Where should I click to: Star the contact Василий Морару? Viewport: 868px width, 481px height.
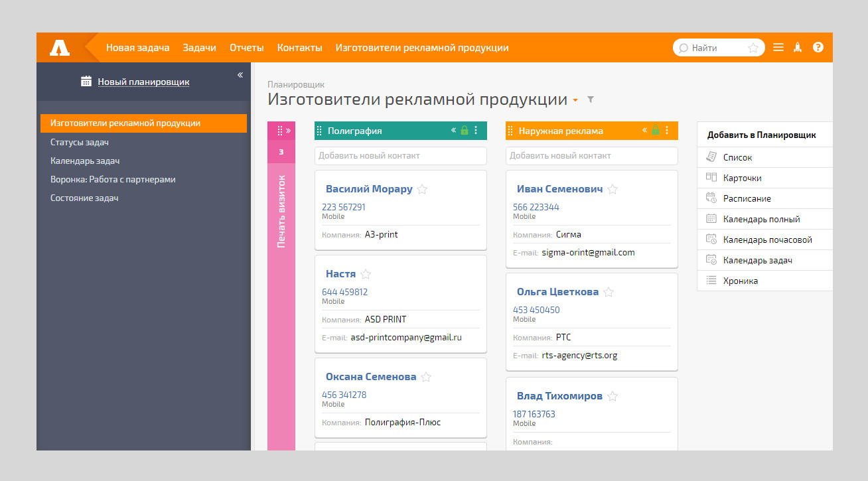422,189
